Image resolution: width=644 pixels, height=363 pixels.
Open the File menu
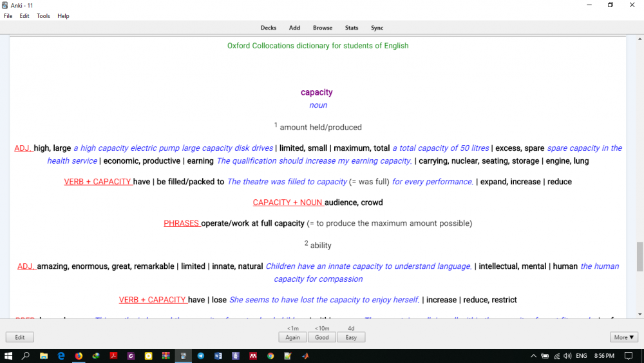(x=8, y=16)
